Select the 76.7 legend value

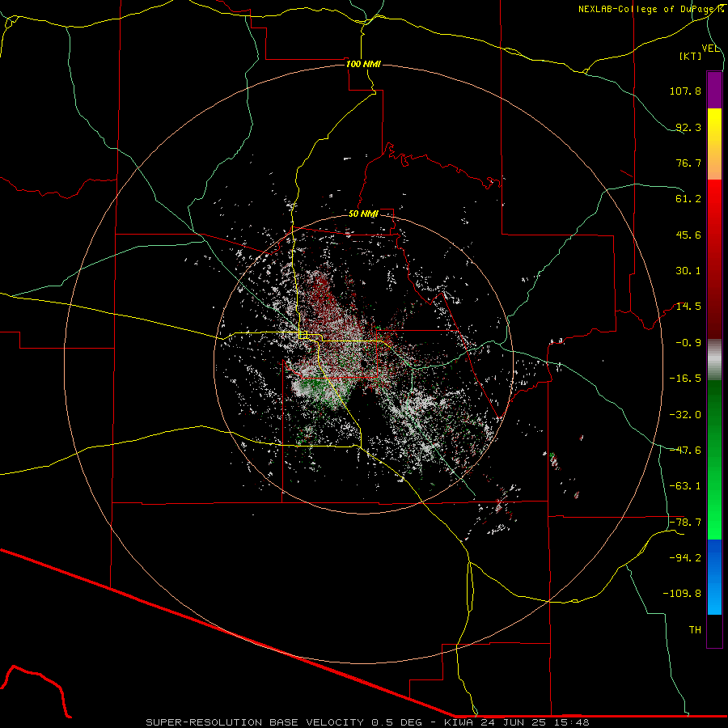tap(688, 163)
